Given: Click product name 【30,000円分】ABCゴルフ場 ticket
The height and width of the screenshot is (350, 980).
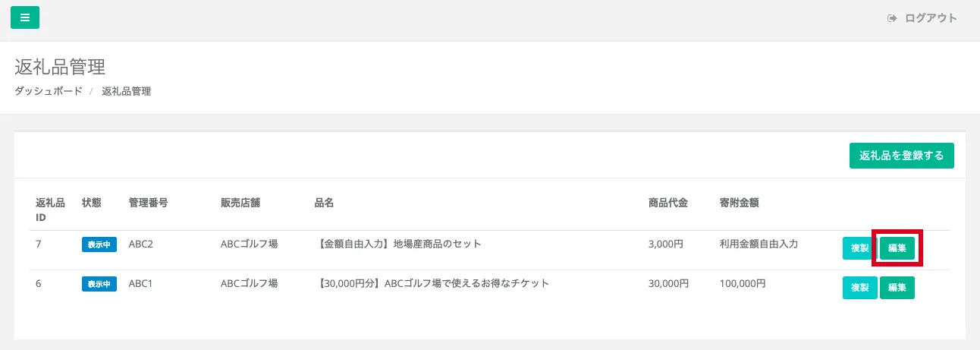Looking at the screenshot, I should click(432, 284).
